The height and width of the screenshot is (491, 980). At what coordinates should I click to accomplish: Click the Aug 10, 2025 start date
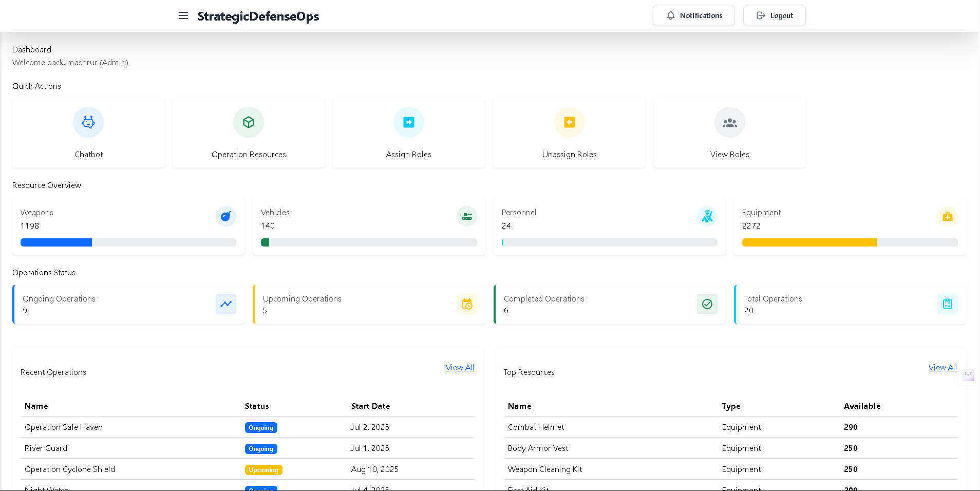[x=375, y=469]
